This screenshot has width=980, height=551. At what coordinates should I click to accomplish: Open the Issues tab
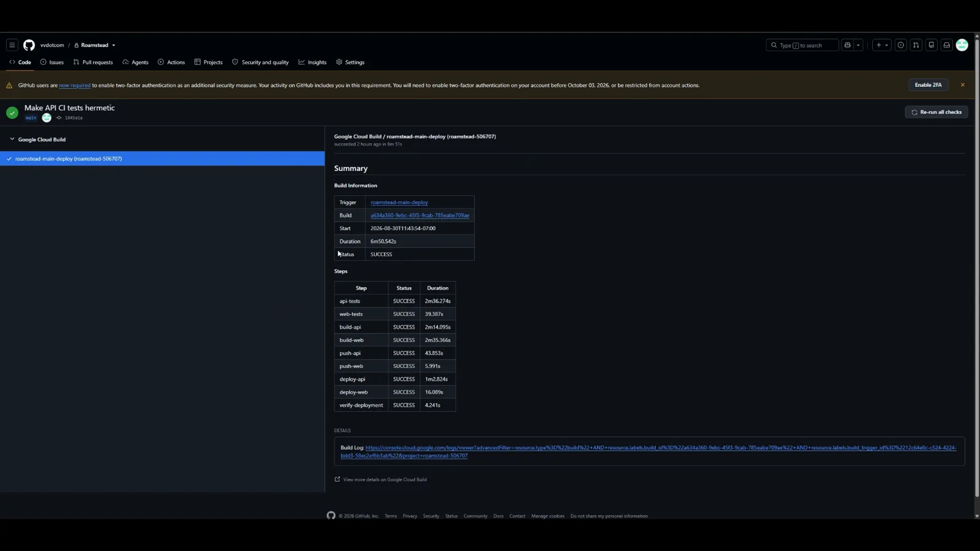pyautogui.click(x=52, y=62)
